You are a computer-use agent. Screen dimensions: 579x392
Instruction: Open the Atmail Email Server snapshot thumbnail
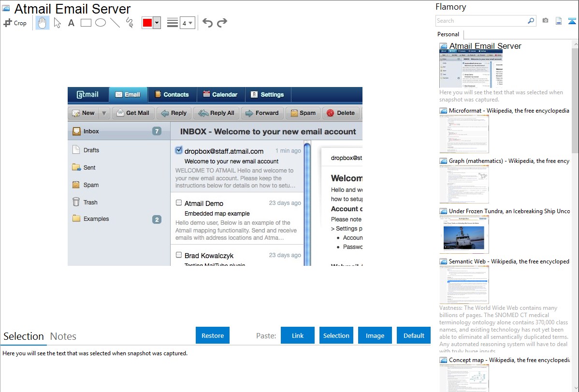point(471,69)
